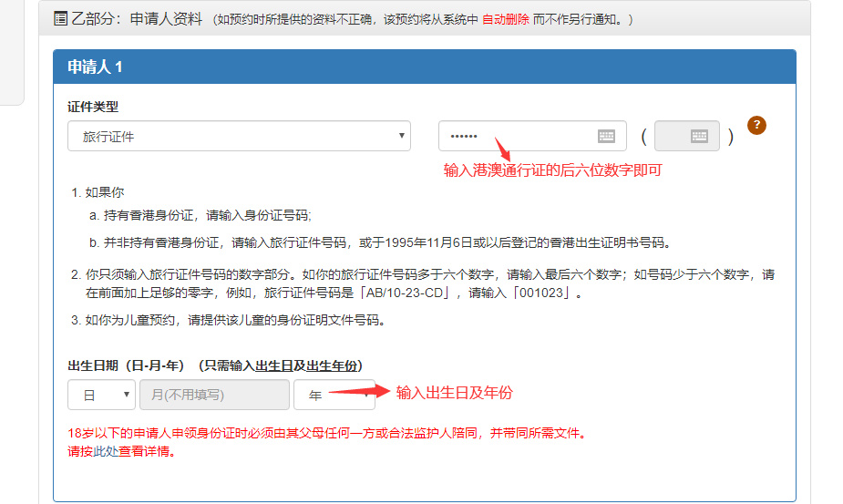Click the 证件类型 field label
Screen dimensions: 843x504
[x=93, y=107]
